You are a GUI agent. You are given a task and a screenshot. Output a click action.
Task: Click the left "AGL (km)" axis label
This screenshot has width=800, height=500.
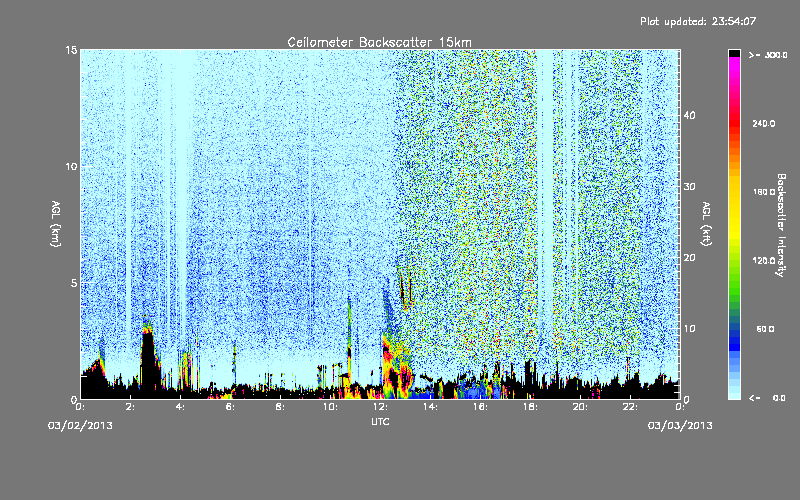56,224
